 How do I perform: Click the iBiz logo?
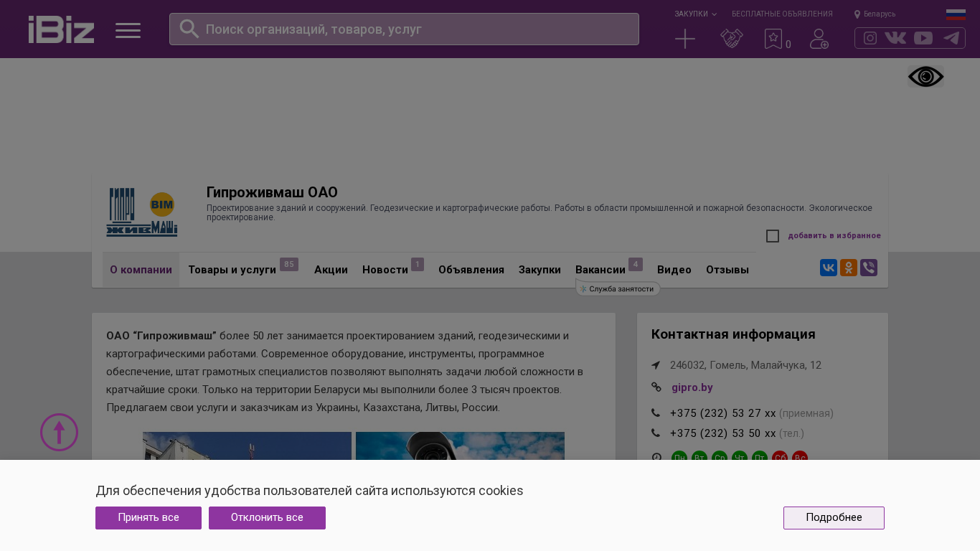[61, 29]
